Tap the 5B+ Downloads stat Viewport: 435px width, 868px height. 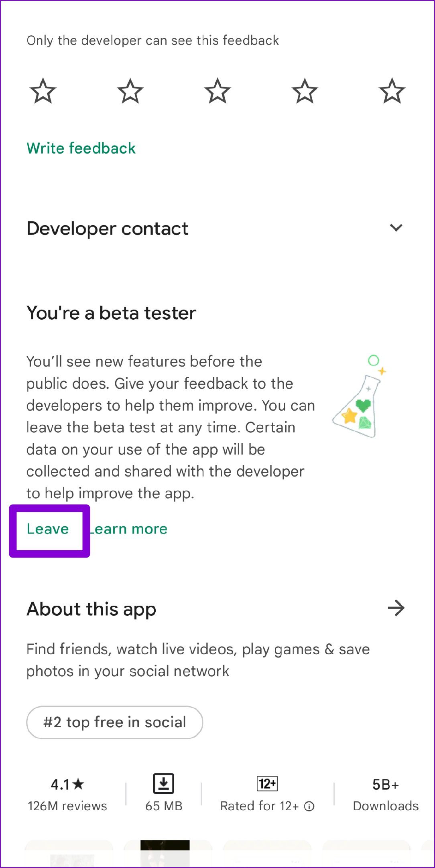pos(386,794)
